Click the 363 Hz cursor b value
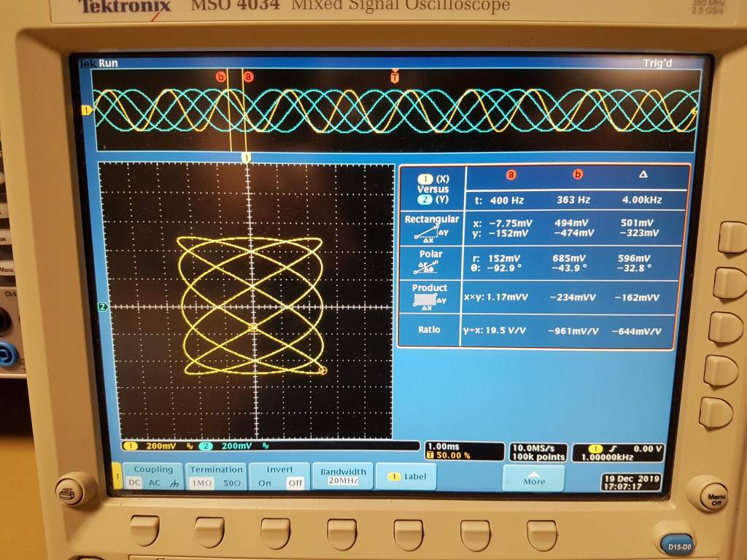 (573, 200)
